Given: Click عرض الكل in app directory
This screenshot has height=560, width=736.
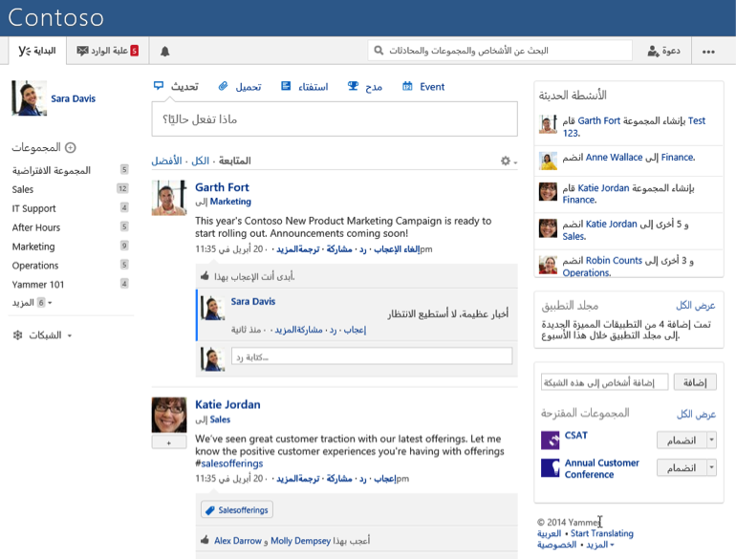Looking at the screenshot, I should coord(696,306).
